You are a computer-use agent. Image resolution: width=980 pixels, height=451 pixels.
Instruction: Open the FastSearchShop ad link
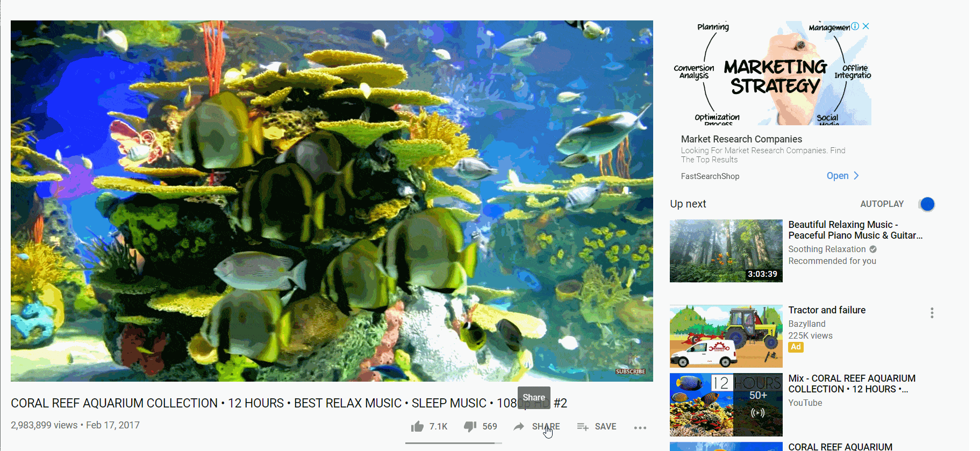pos(710,176)
